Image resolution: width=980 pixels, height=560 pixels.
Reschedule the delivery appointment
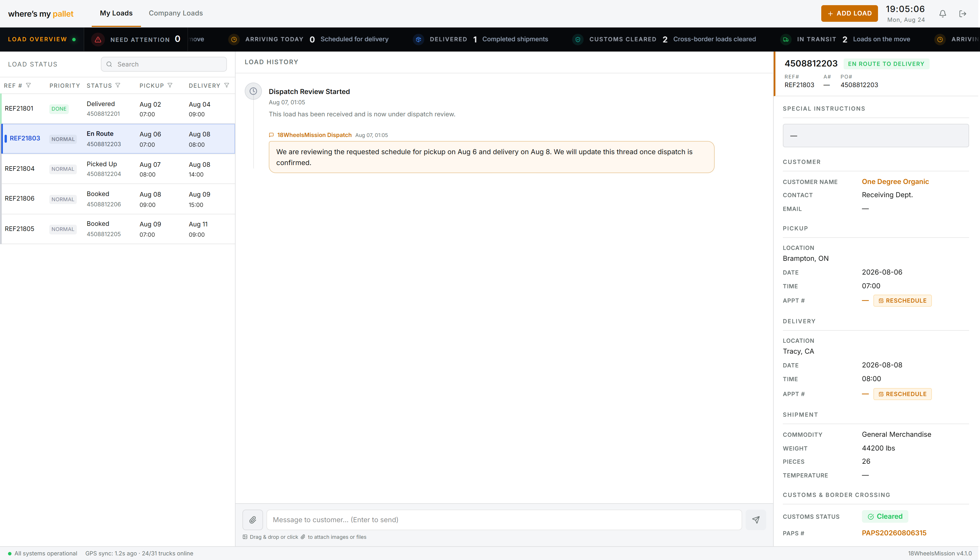point(902,394)
